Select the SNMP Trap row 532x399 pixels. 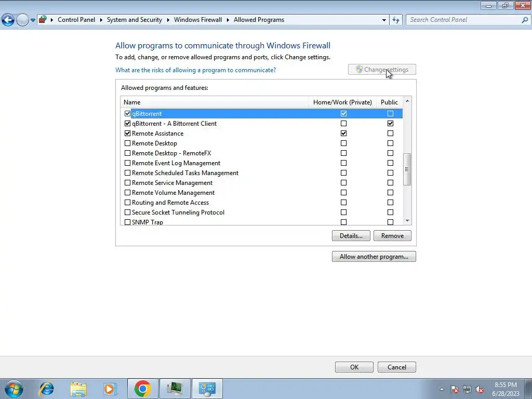[x=262, y=221]
